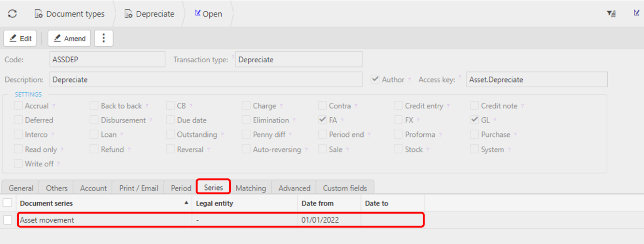
Task: Switch to the Period tab
Action: (x=181, y=188)
